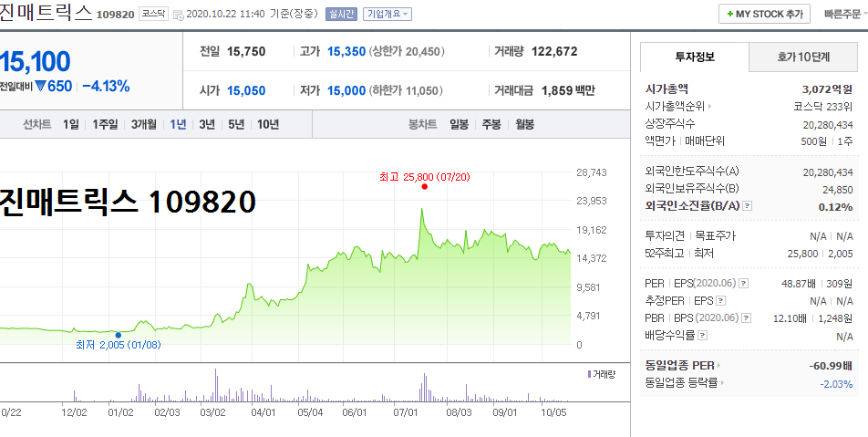
Task: Click the blue down-triangle before 650
Action: (41, 86)
